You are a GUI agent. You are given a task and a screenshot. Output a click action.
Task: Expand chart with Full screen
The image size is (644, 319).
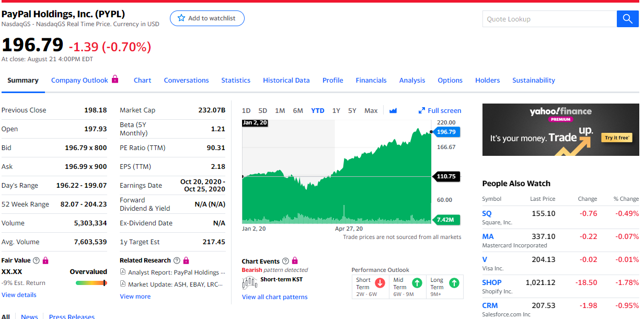pyautogui.click(x=440, y=110)
